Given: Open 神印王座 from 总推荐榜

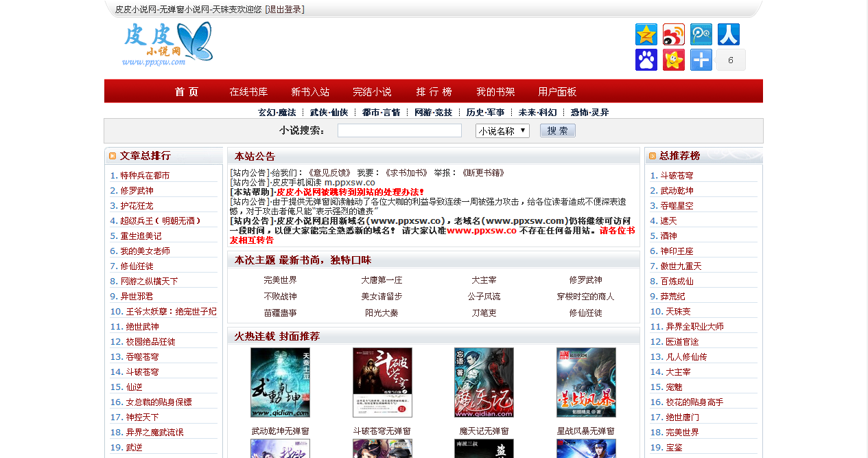Looking at the screenshot, I should 677,251.
